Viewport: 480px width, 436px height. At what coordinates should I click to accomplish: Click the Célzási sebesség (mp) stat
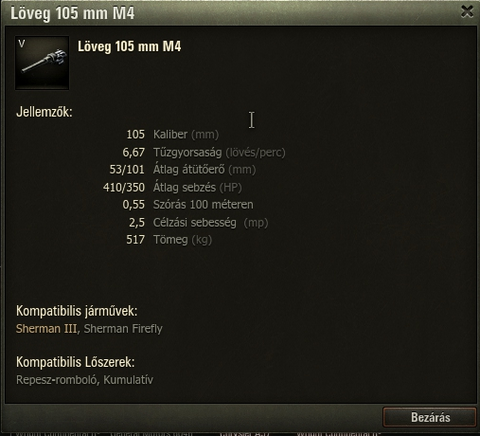(199, 222)
